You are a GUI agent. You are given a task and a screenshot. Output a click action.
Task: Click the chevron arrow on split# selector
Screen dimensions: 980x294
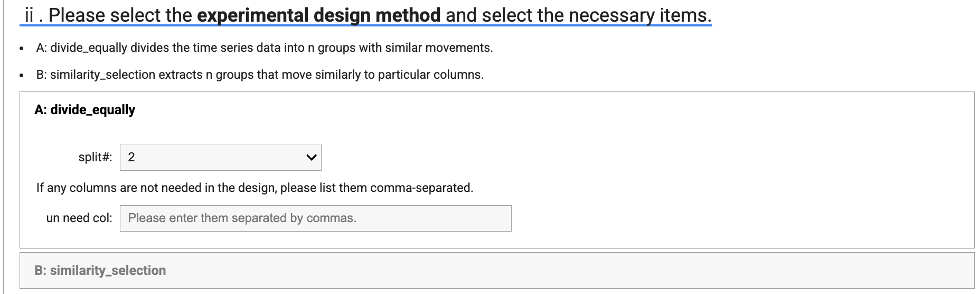(311, 157)
